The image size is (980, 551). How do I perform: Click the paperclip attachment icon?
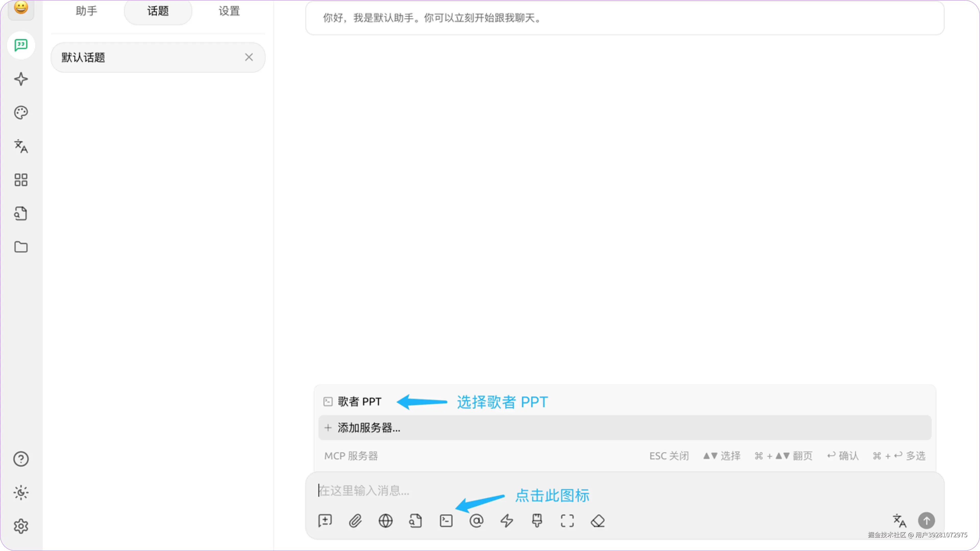355,521
